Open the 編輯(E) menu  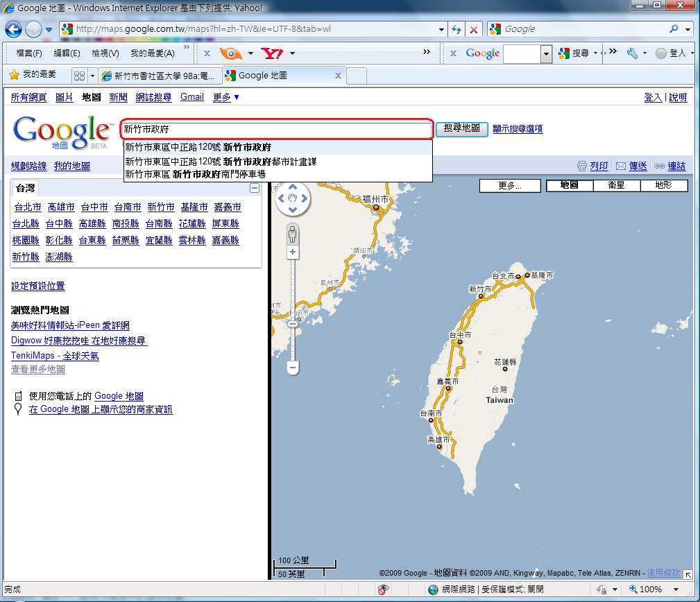point(67,53)
